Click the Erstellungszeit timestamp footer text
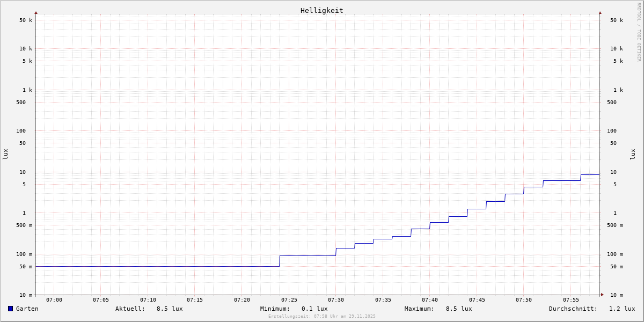This screenshot has height=322, width=644. pos(322,317)
